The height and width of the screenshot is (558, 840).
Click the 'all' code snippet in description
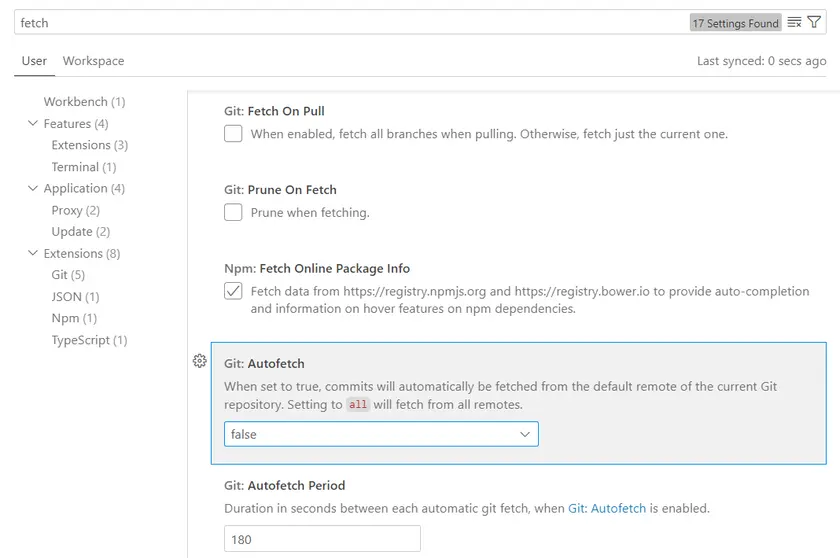(x=358, y=404)
